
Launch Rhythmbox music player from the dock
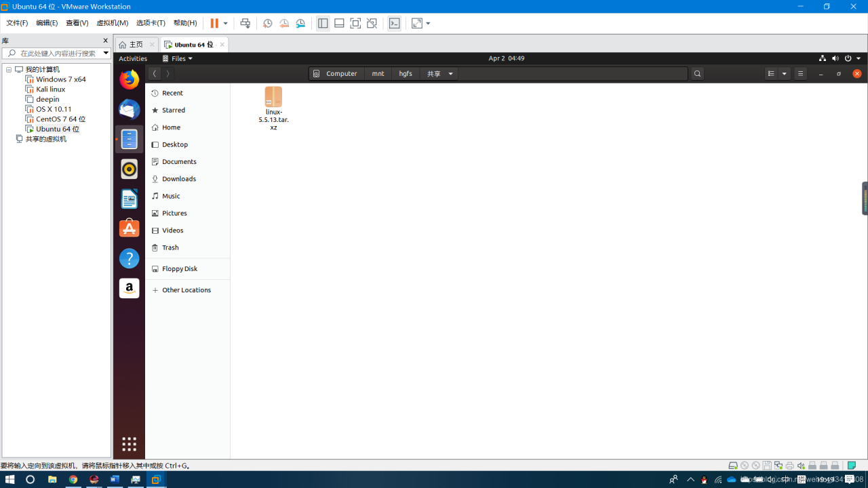coord(129,169)
